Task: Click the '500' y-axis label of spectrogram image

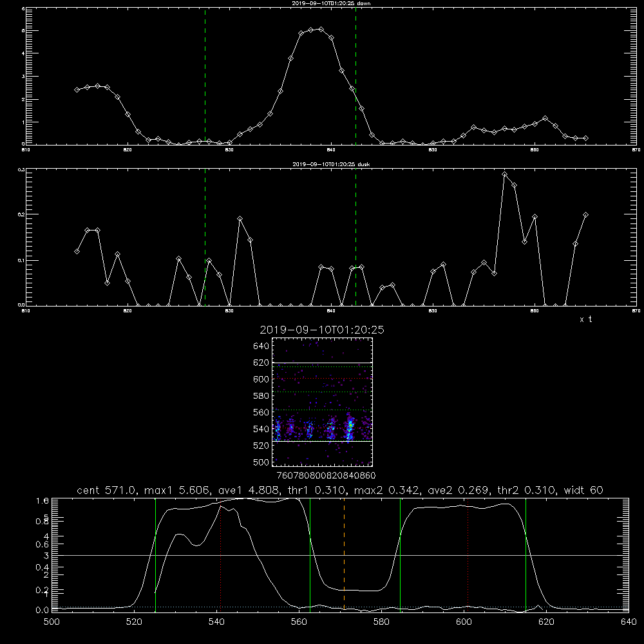Action: click(261, 462)
